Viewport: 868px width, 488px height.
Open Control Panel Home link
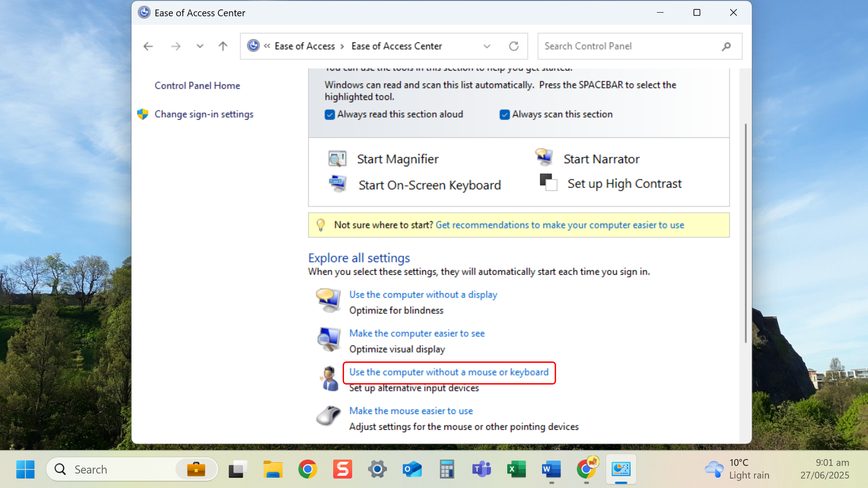[x=197, y=85]
